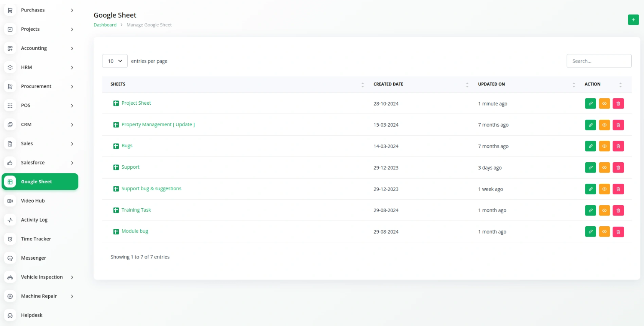
Task: Click the Accounting sidebar icon
Action: [10, 48]
